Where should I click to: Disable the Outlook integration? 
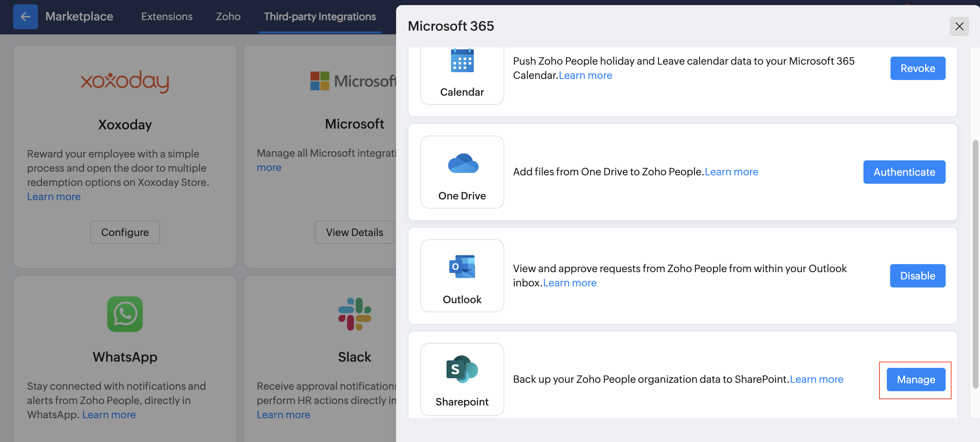[x=917, y=276]
